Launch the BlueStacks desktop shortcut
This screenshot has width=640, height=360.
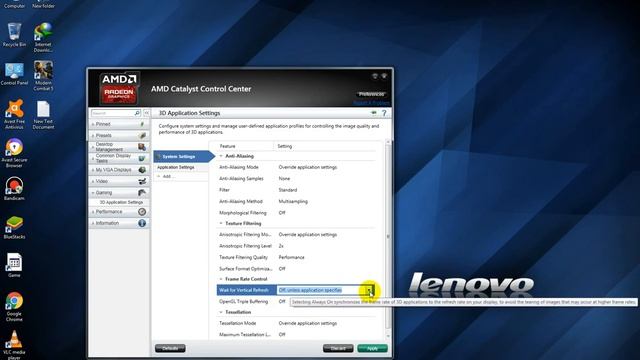14,227
